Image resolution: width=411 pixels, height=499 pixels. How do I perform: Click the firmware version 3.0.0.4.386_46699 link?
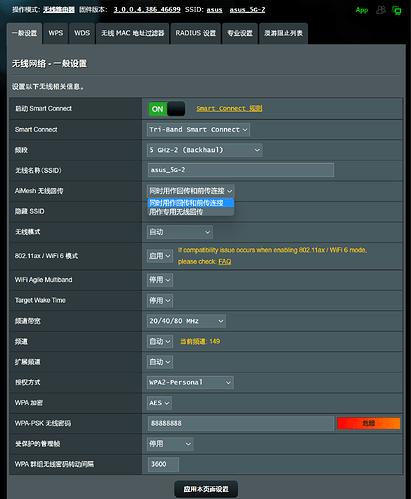[x=147, y=10]
